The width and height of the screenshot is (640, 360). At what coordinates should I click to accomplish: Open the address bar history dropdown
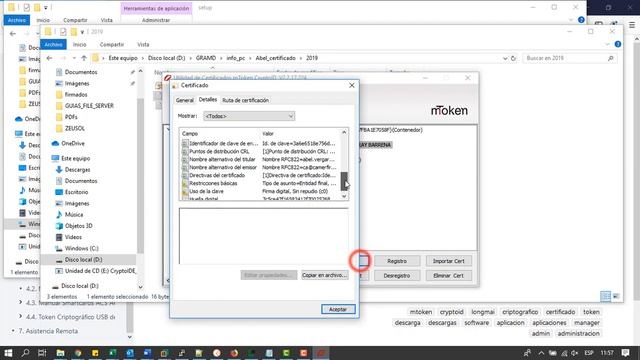pos(505,58)
